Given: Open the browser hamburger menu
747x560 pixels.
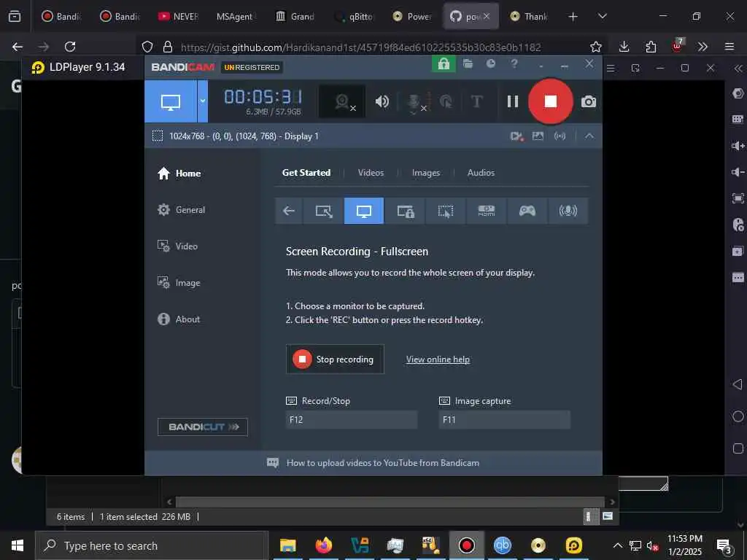Looking at the screenshot, I should (729, 47).
